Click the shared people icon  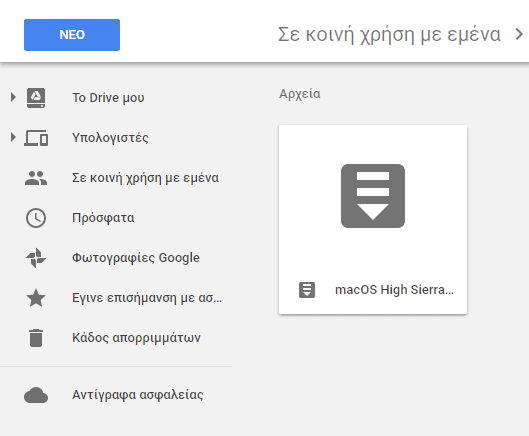click(36, 178)
